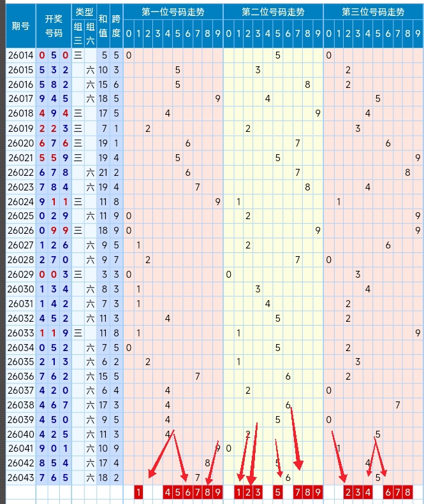Click first-position digit 6 in row 26020
The image size is (424, 504).
[x=188, y=143]
